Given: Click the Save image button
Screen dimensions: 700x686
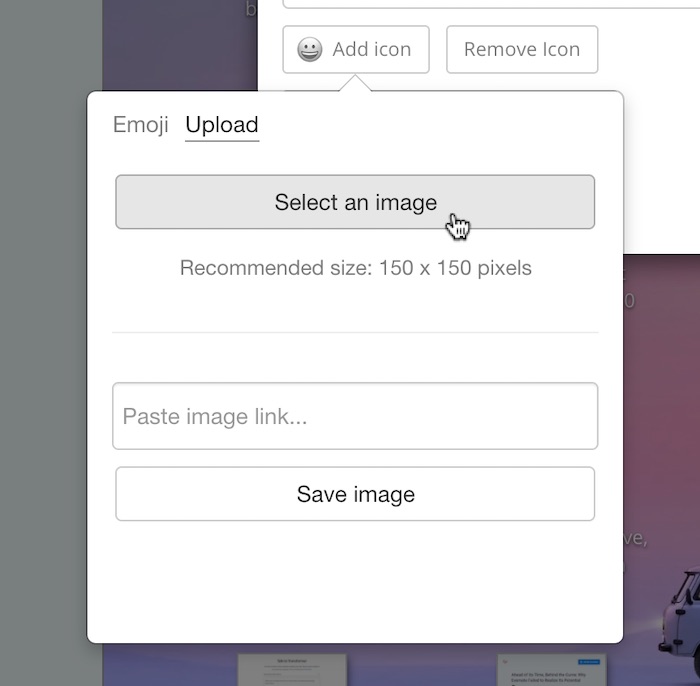Looking at the screenshot, I should point(355,494).
